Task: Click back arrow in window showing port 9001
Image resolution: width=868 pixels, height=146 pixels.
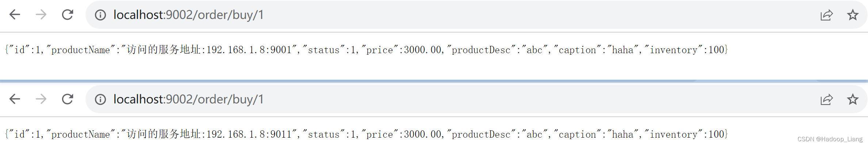Action: pos(15,15)
